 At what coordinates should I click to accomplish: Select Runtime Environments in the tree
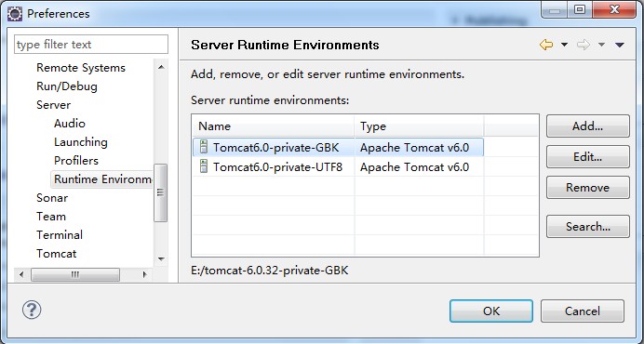[x=102, y=179]
